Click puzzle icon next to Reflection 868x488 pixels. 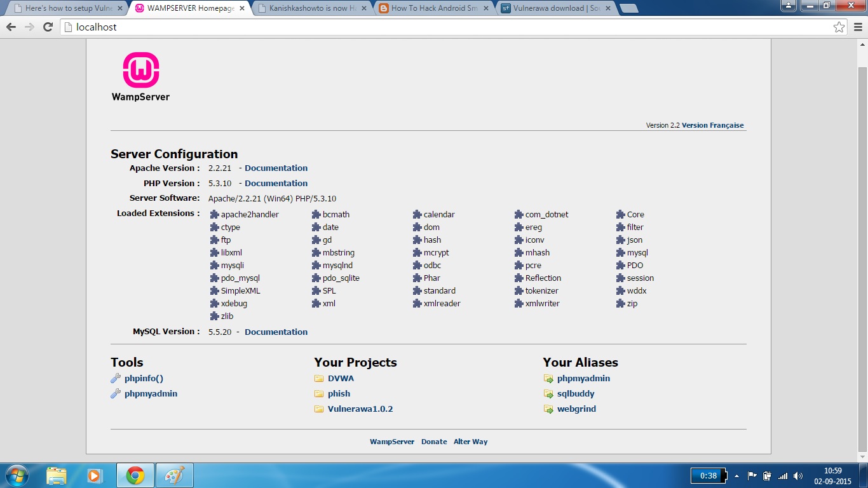(519, 278)
